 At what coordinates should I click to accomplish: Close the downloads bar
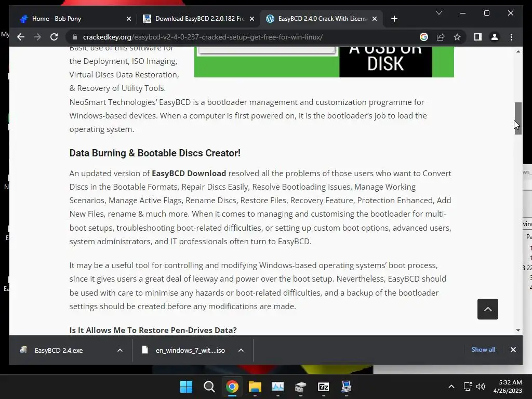[x=513, y=350]
